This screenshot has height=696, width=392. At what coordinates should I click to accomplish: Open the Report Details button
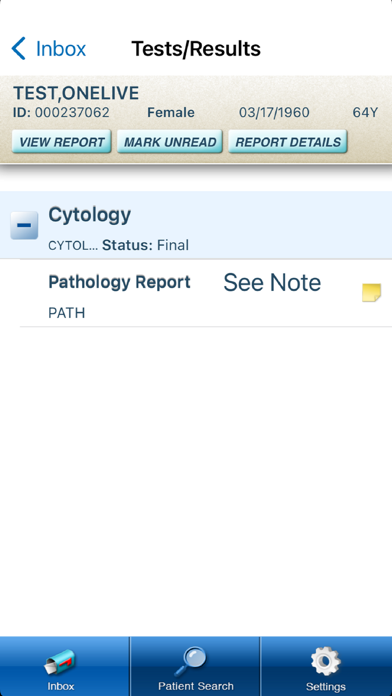point(288,142)
